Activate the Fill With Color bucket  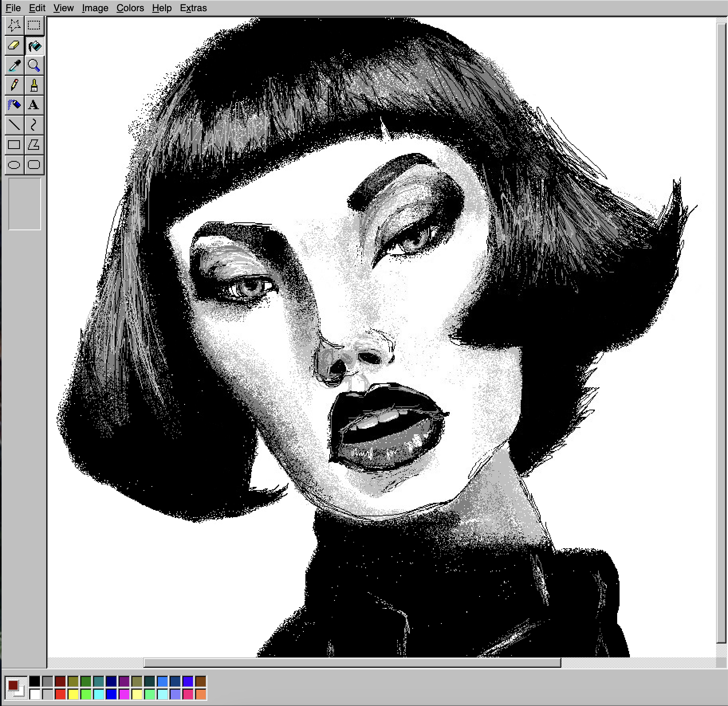click(x=34, y=46)
